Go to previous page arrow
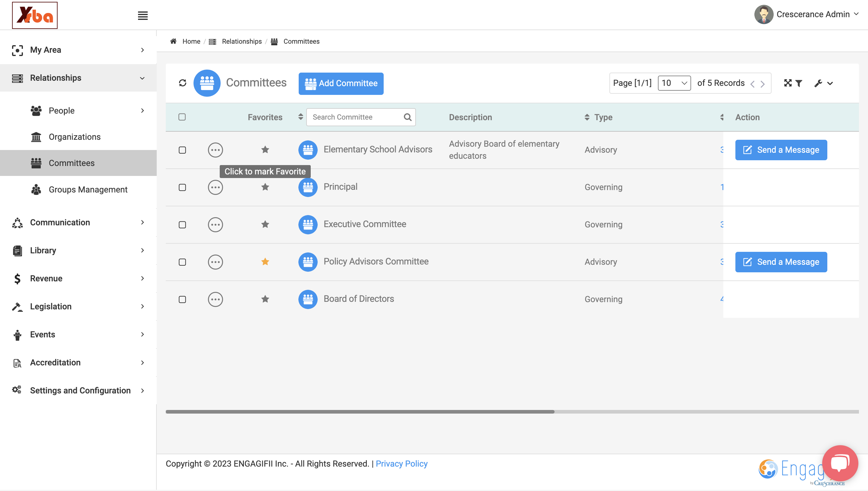 (752, 84)
